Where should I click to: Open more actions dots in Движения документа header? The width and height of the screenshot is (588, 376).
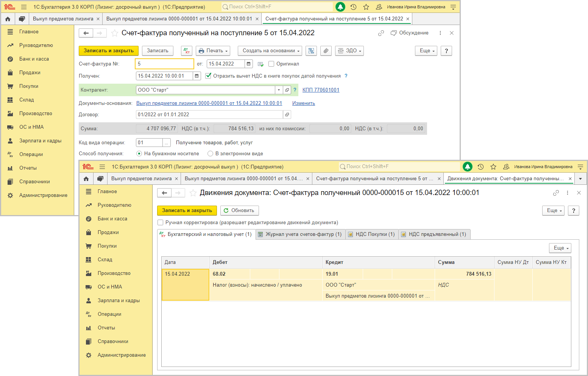pyautogui.click(x=567, y=193)
